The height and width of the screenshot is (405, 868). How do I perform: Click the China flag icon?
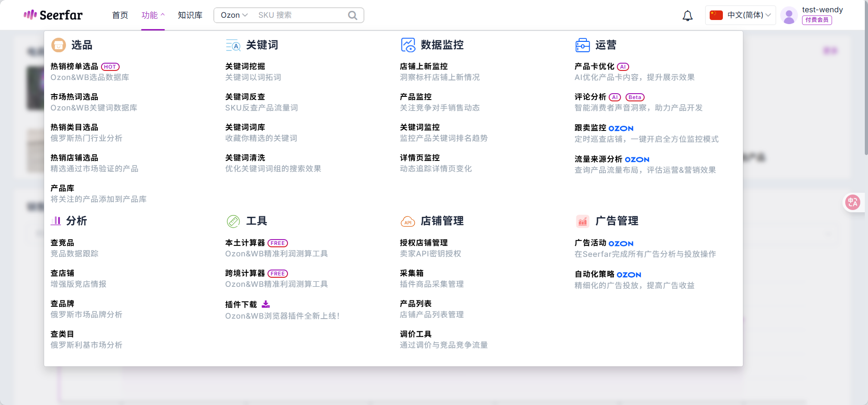click(x=716, y=15)
